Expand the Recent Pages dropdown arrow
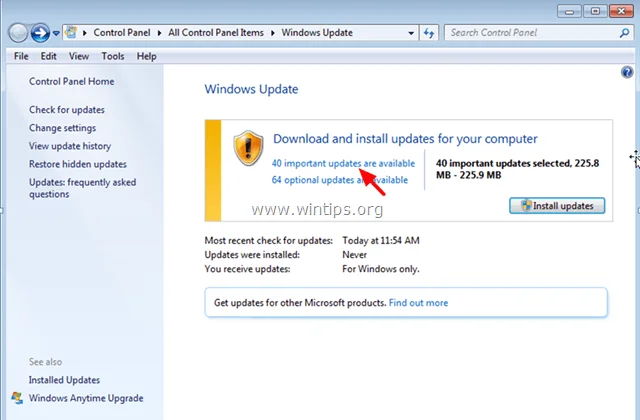The image size is (640, 420). 55,33
